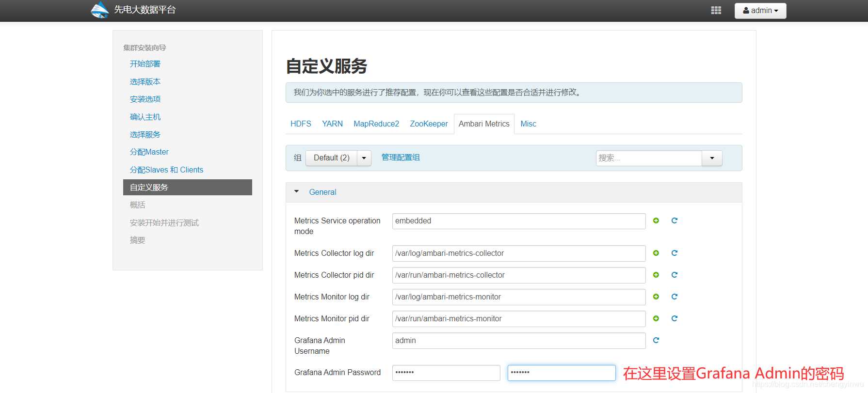The image size is (868, 393).
Task: Go to 分配Master wizard step
Action: click(149, 152)
